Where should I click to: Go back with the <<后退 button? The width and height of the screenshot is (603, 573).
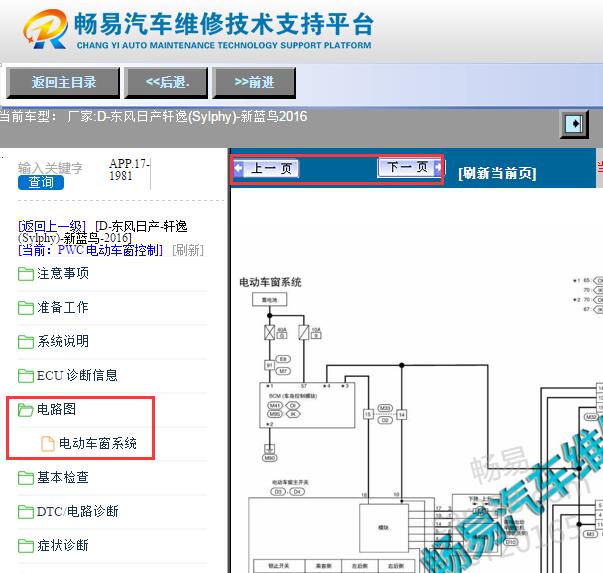point(166,82)
